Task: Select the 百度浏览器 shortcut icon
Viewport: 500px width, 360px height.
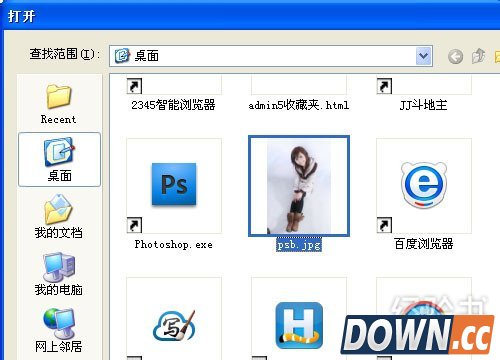Action: (x=424, y=185)
